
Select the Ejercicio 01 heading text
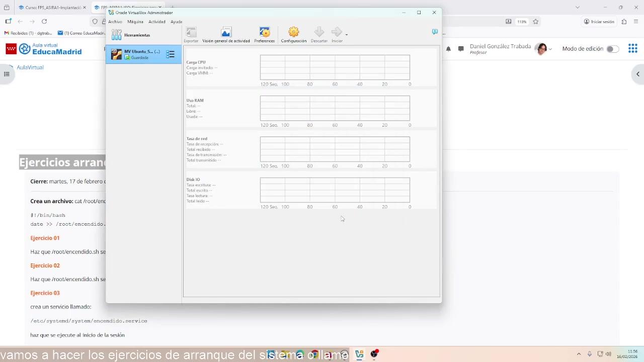point(45,238)
